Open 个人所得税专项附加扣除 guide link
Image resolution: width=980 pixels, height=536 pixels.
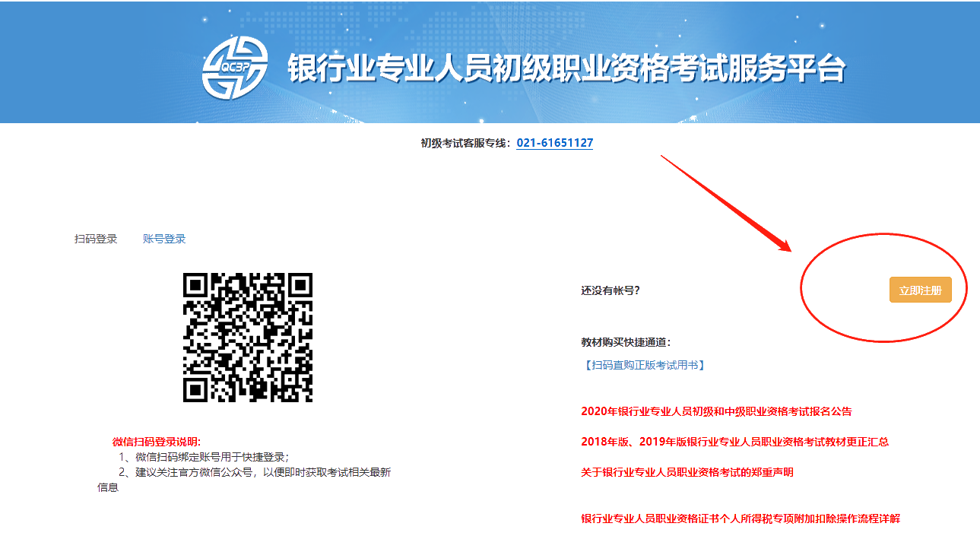point(741,519)
